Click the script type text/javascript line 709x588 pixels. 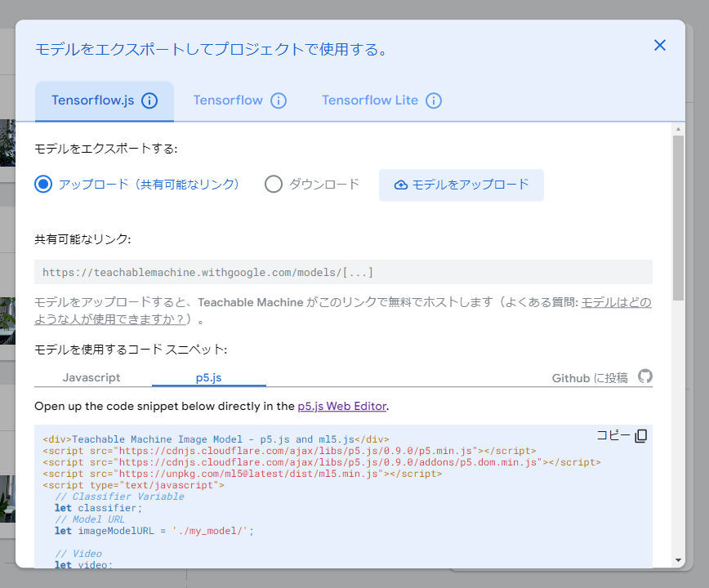tap(133, 485)
